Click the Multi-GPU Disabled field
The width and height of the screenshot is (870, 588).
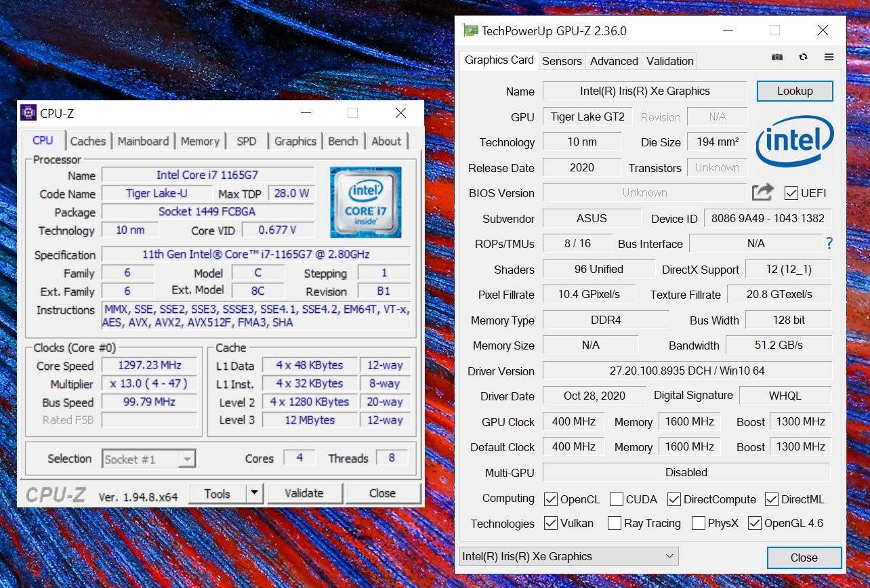[686, 472]
